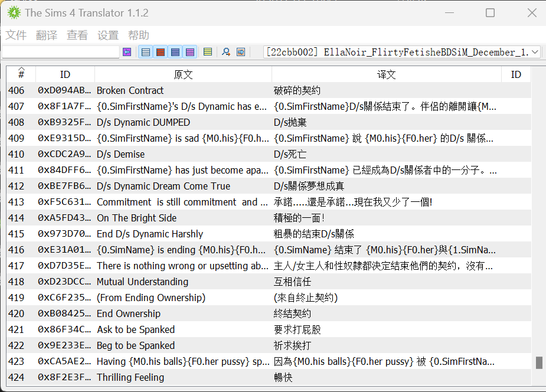
Task: Click translation 暢快
Action: pos(283,377)
